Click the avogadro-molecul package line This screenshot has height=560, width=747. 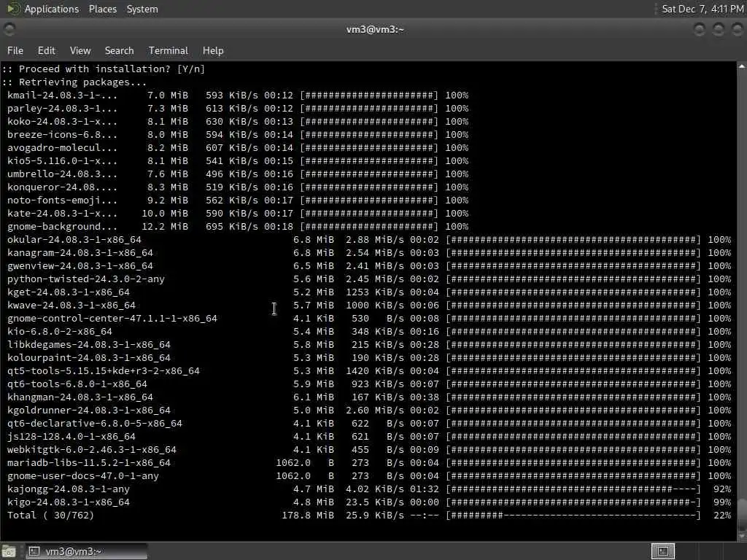[x=238, y=147]
